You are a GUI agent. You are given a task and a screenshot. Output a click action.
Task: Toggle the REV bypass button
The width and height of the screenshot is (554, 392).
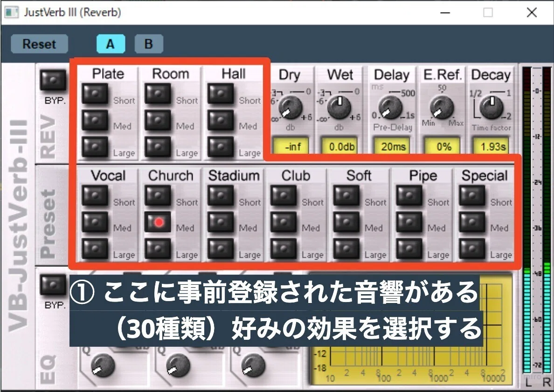tap(53, 80)
